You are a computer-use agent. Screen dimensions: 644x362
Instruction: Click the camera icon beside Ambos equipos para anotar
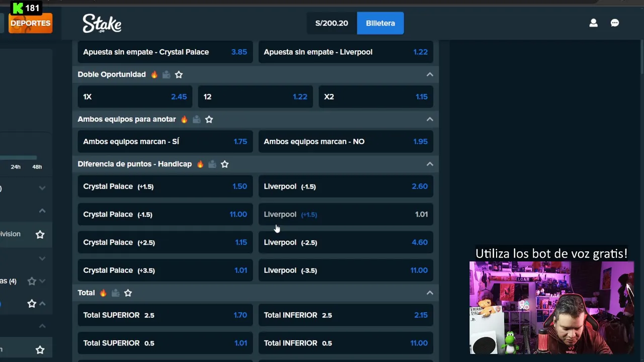(x=197, y=119)
